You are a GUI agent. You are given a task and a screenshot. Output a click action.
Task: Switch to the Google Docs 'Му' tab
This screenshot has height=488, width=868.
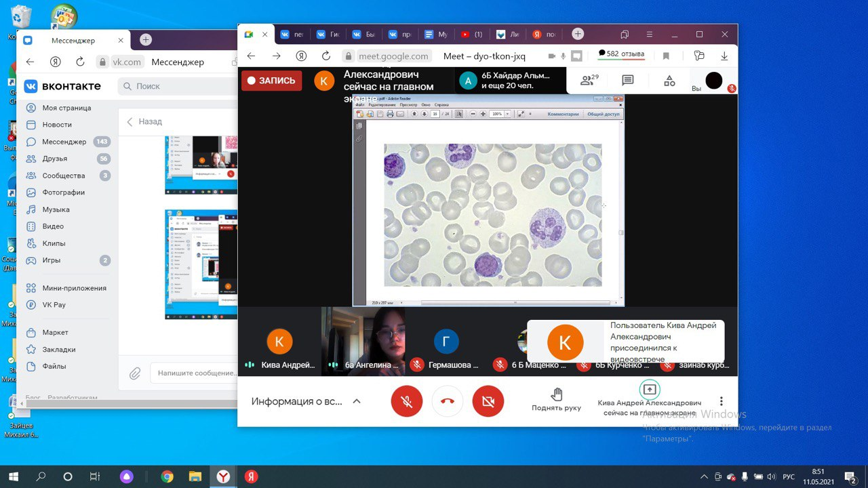[x=437, y=35]
